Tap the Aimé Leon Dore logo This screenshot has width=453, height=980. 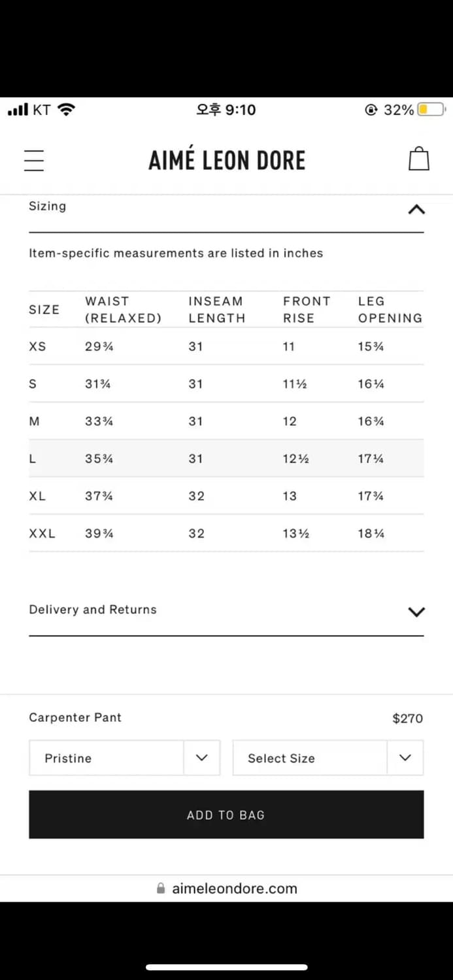(x=227, y=161)
